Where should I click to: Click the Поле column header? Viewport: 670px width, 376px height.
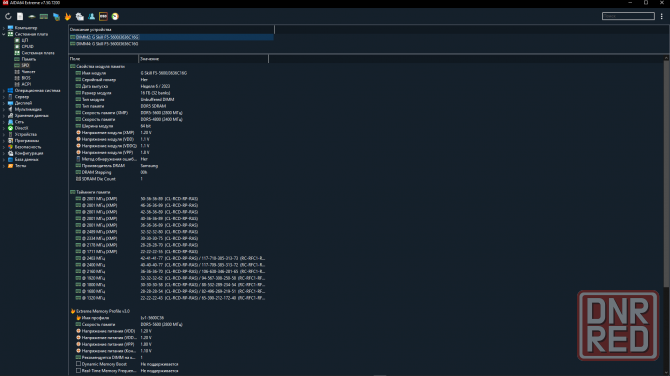pos(103,59)
